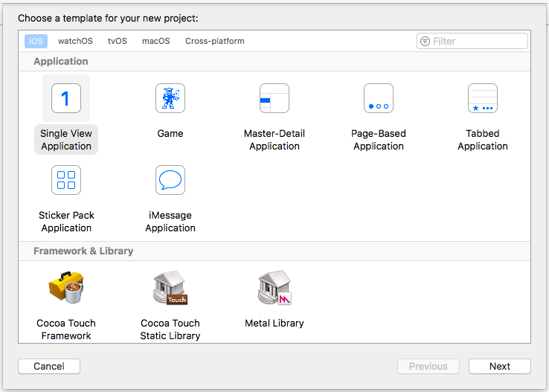Pick the Master-Detail Application template icon
This screenshot has height=392, width=549.
point(274,98)
